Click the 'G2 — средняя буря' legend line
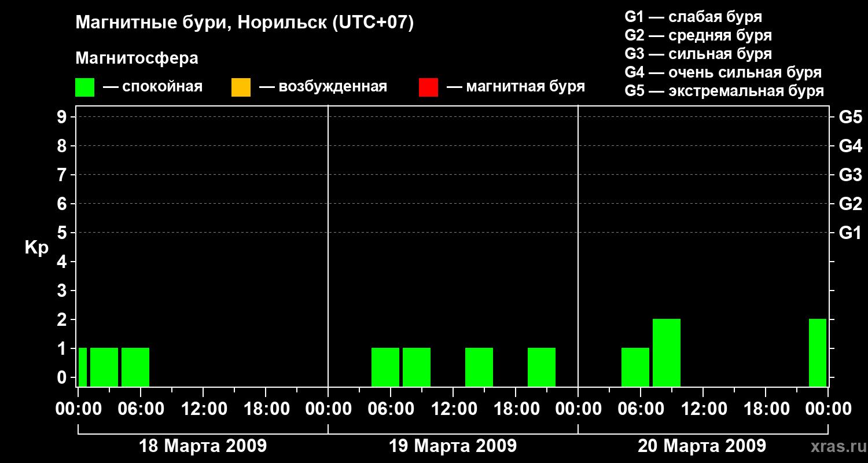 [x=698, y=35]
